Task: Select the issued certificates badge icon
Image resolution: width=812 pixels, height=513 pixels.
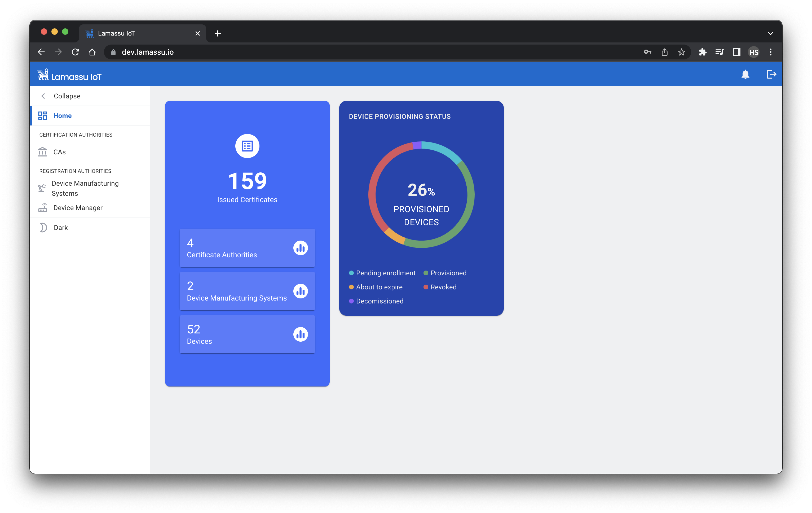Action: click(247, 146)
